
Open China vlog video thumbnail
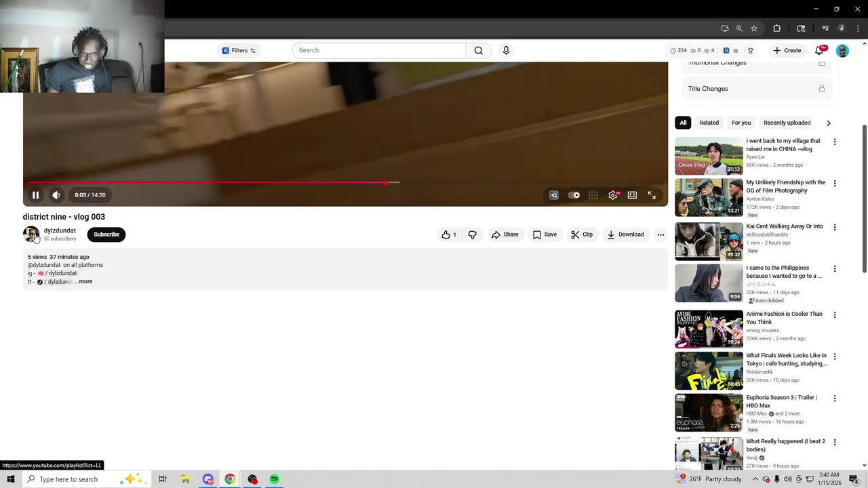[x=709, y=156]
